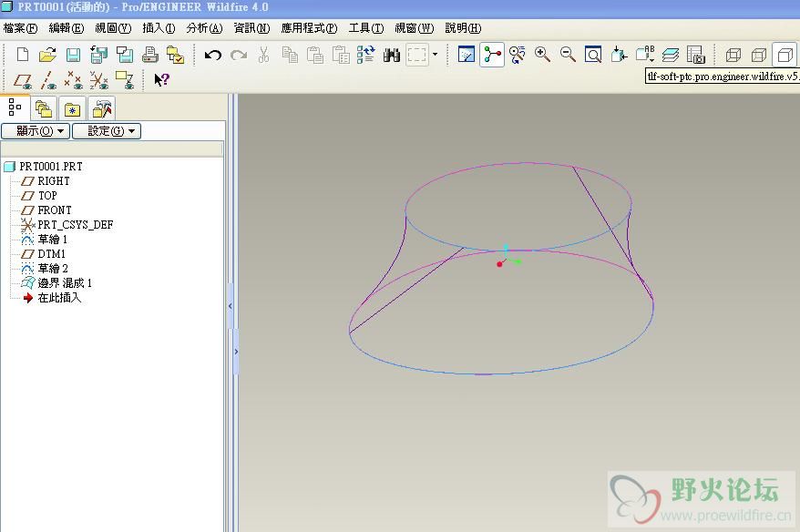
Task: Open the 分析(A) menu
Action: click(x=204, y=28)
